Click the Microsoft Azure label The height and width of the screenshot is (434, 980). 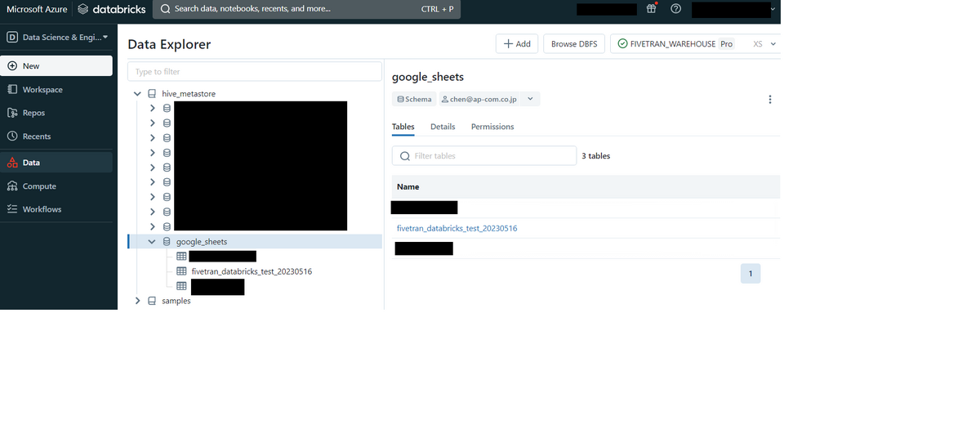tap(37, 9)
